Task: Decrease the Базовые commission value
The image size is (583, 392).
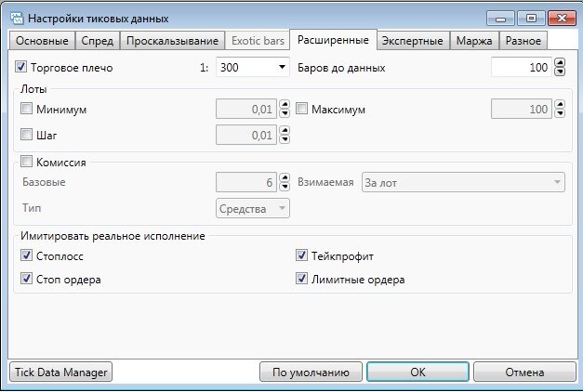Action: (285, 187)
